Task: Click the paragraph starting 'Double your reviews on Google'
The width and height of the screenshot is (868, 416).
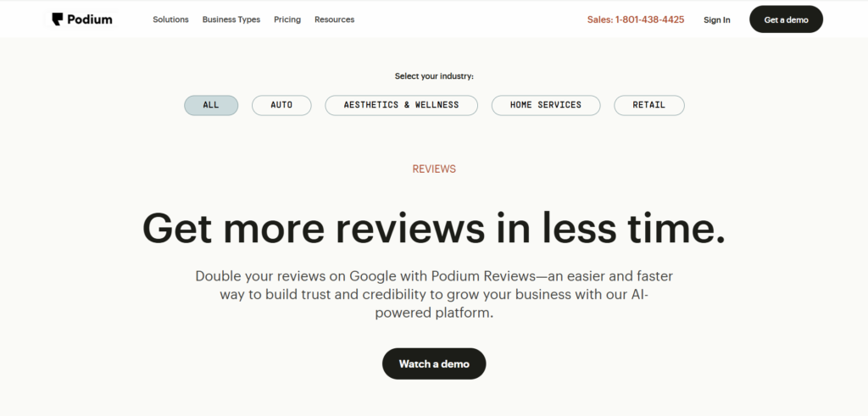Action: pyautogui.click(x=434, y=294)
